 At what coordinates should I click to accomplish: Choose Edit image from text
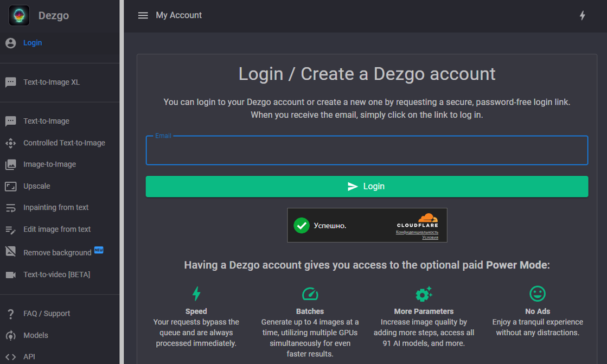coord(60,229)
